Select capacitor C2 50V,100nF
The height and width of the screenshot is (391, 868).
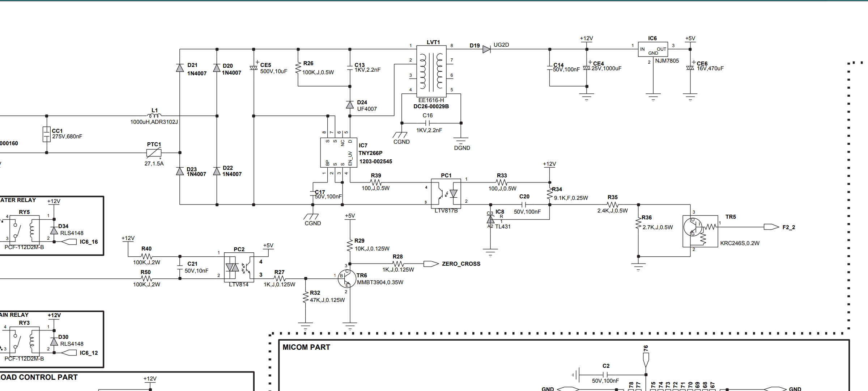click(605, 375)
